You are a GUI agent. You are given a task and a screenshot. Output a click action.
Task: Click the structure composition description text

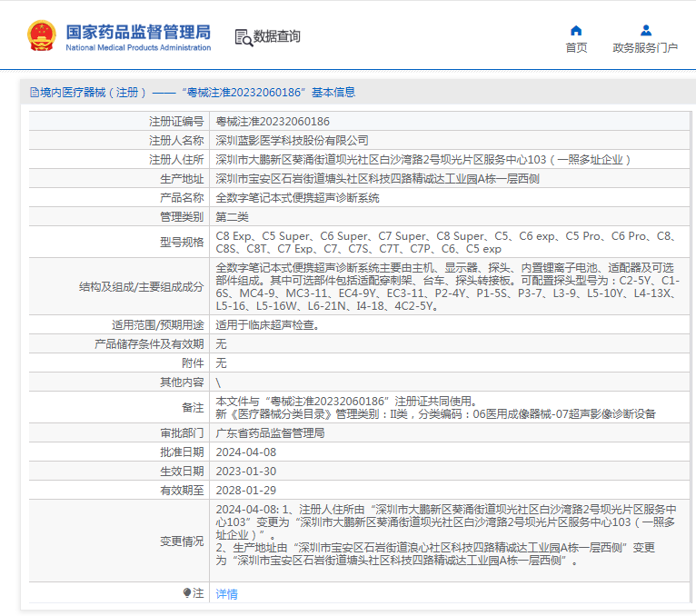click(x=447, y=287)
